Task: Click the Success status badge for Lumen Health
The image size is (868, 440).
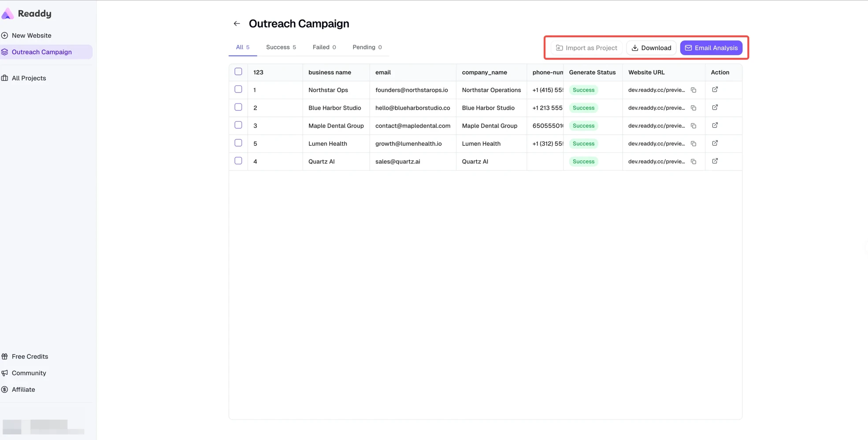Action: pyautogui.click(x=583, y=144)
